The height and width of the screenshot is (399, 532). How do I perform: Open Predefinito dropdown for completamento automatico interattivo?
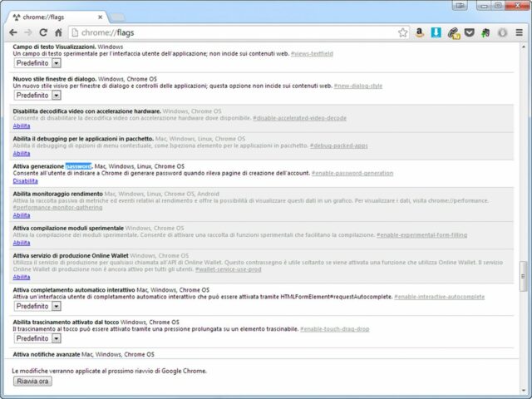(x=37, y=306)
